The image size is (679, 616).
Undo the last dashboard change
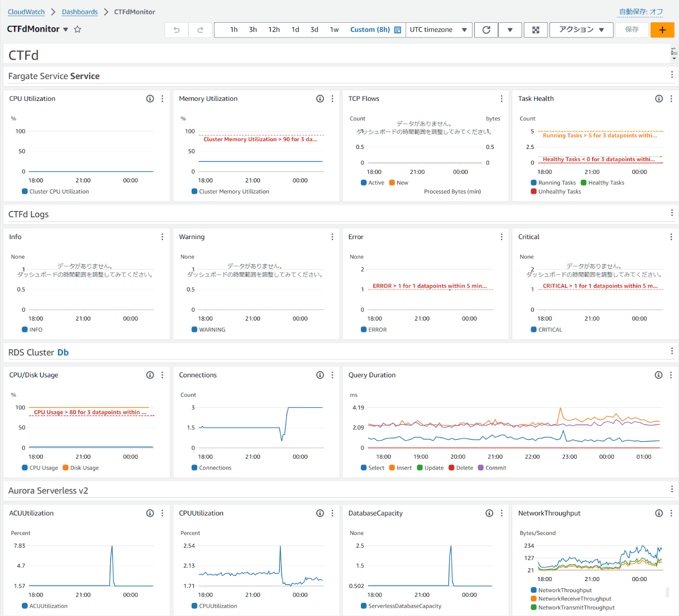pyautogui.click(x=177, y=30)
